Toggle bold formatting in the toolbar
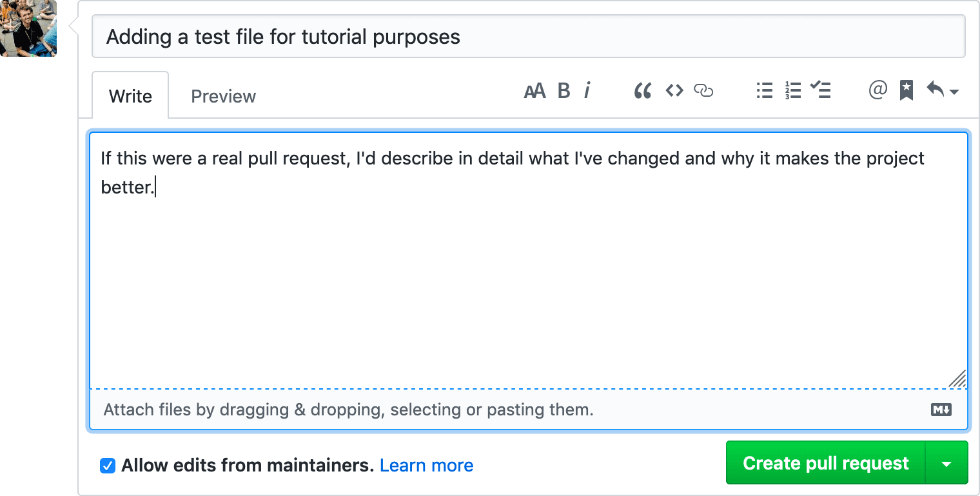 [563, 91]
